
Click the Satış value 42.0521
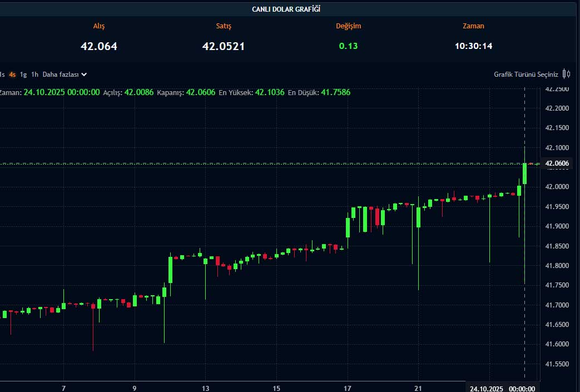(223, 46)
